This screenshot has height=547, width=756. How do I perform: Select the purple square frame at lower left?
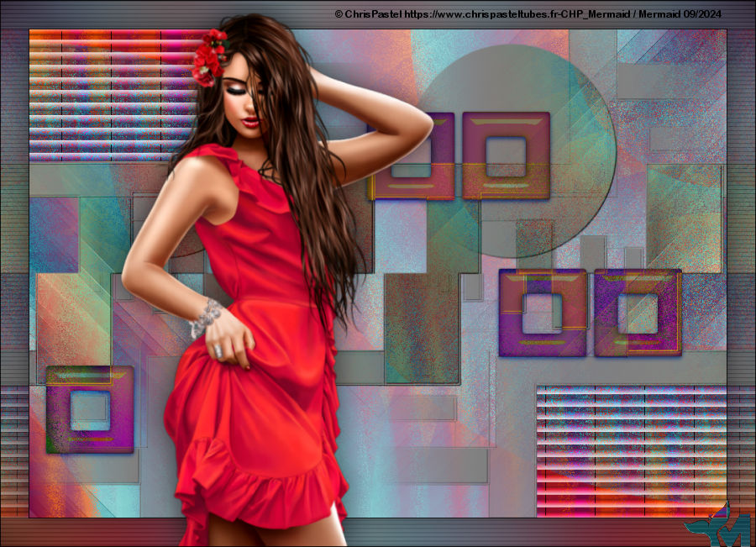[90, 409]
